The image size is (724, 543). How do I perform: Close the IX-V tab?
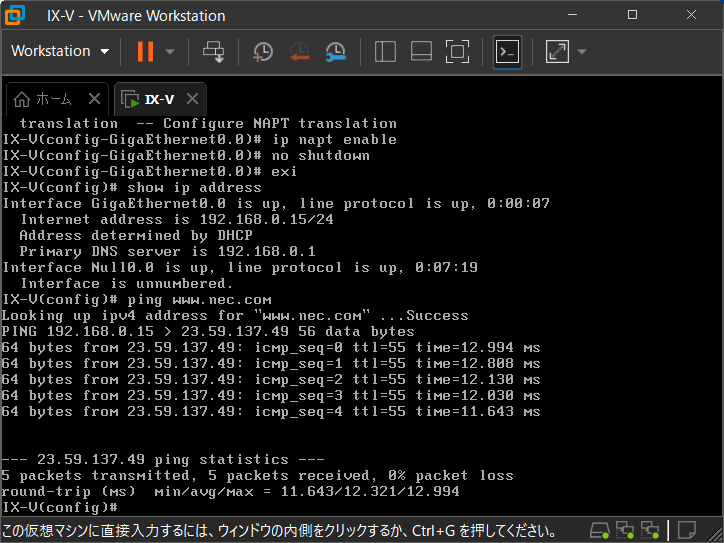coord(193,98)
